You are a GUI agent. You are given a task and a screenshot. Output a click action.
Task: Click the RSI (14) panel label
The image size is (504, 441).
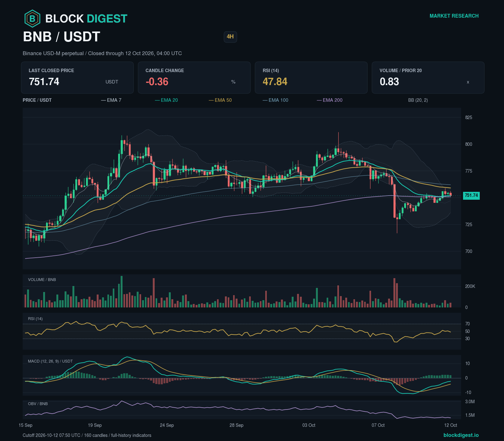point(35,319)
